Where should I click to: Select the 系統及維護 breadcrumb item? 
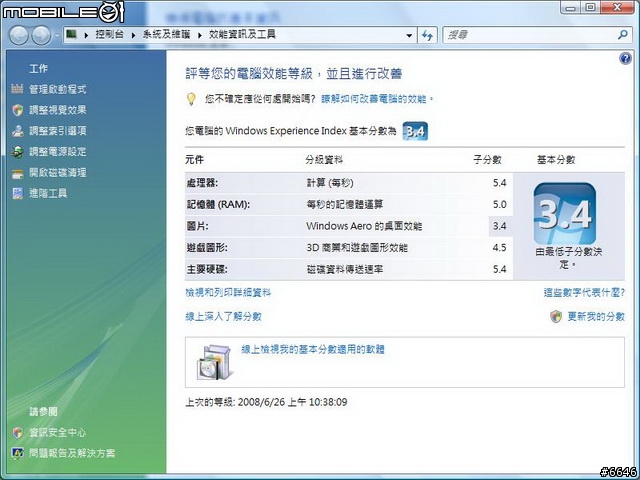(166, 34)
